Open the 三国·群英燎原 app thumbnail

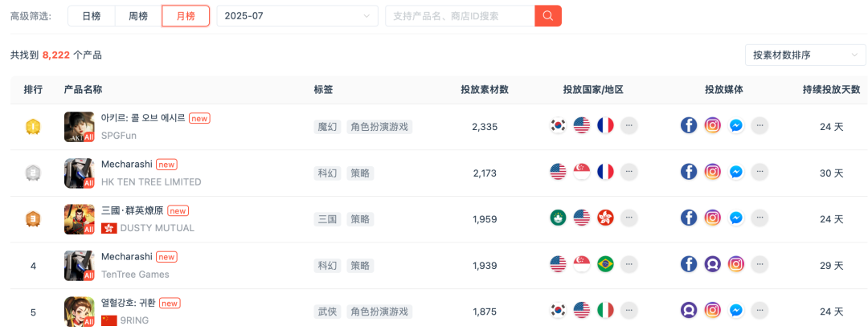[80, 218]
